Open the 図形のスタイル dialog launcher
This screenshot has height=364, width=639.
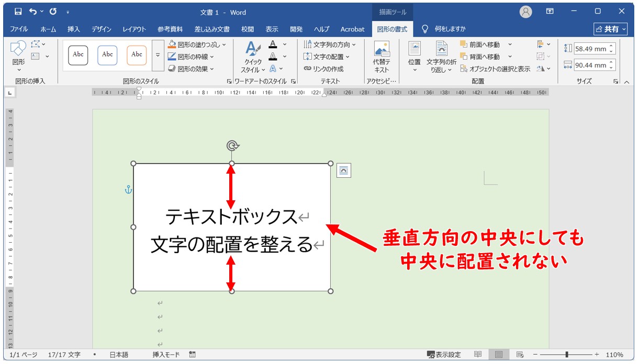[x=229, y=82]
